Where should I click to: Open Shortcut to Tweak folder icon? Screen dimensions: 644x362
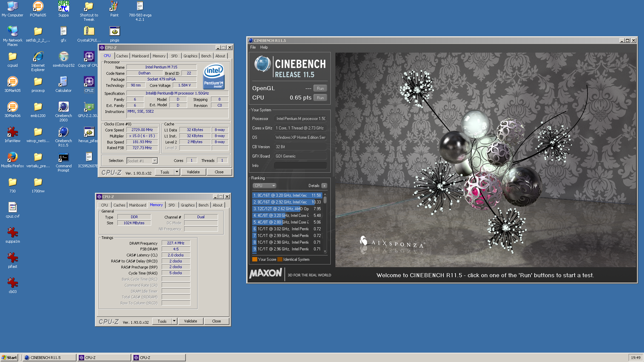(89, 11)
